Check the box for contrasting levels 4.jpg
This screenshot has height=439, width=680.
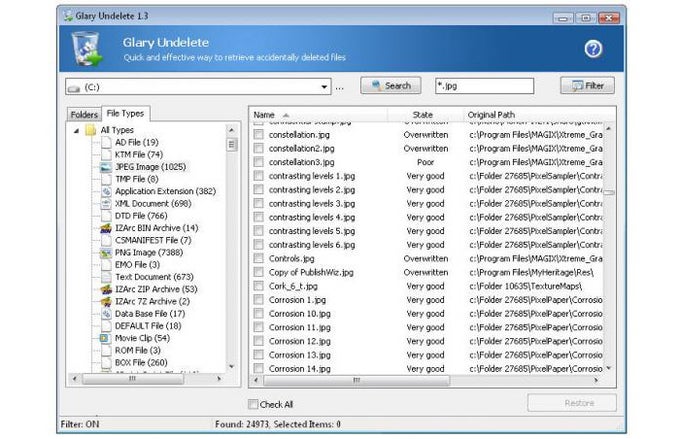click(258, 217)
